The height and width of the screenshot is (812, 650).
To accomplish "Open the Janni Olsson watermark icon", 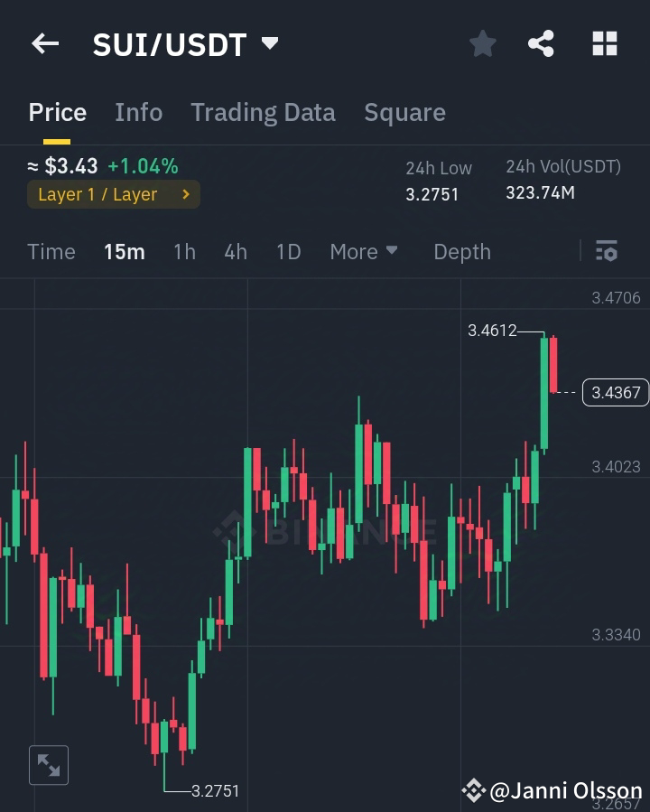I will coord(472,789).
